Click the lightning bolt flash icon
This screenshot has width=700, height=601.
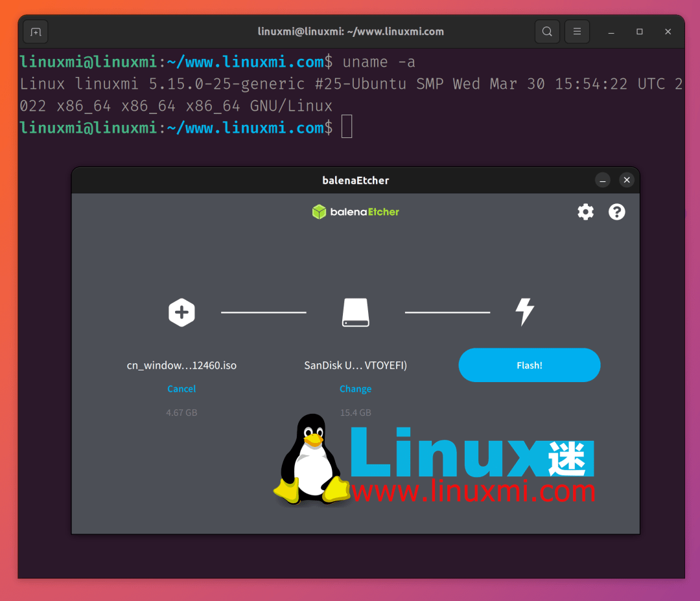525,312
